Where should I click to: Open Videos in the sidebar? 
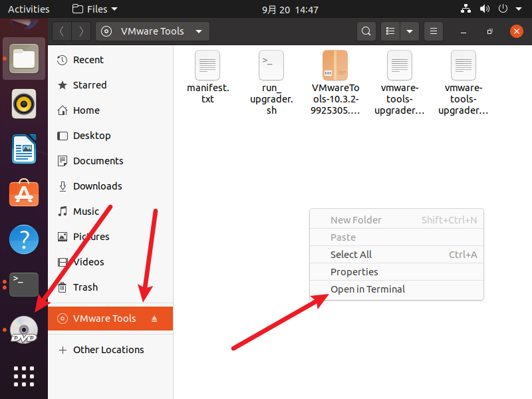[x=110, y=262]
